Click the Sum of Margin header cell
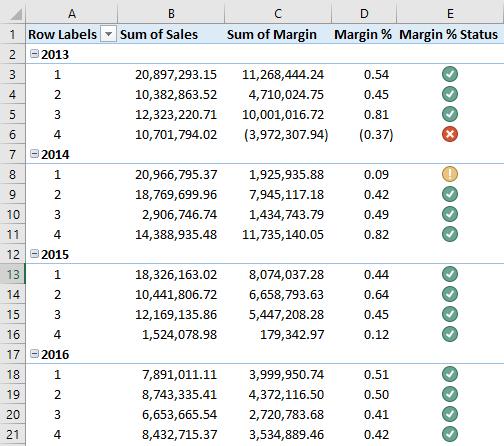 [x=278, y=34]
